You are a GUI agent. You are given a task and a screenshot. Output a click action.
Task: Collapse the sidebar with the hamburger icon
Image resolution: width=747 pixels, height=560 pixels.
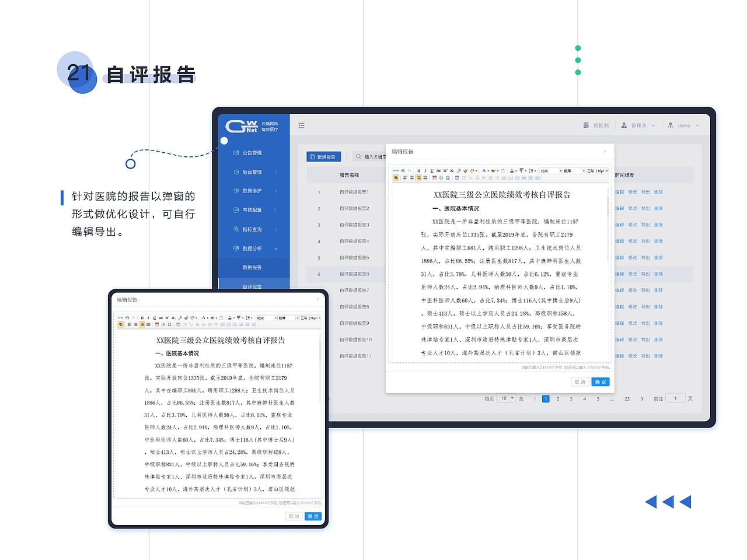301,125
